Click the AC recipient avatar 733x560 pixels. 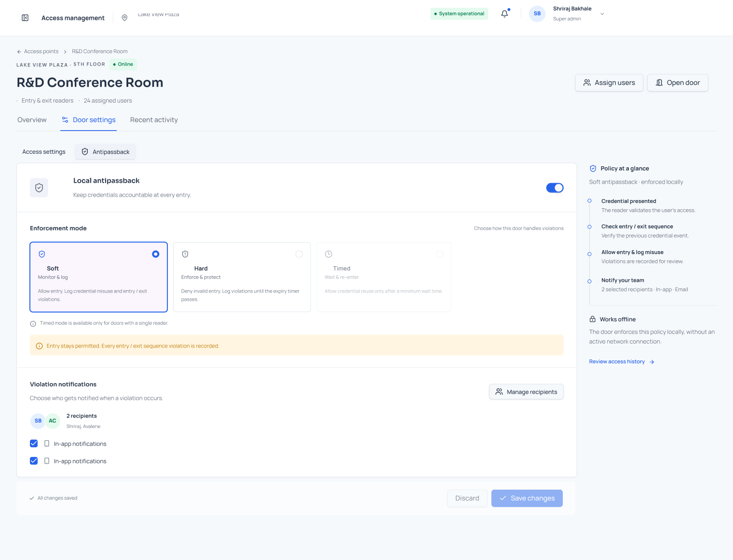(x=53, y=421)
